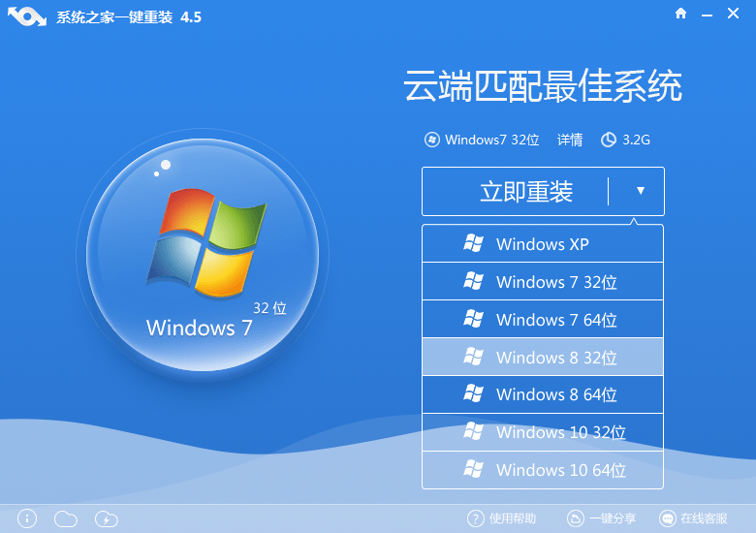Select Windows XP from the system list
The image size is (756, 533).
[x=542, y=244]
